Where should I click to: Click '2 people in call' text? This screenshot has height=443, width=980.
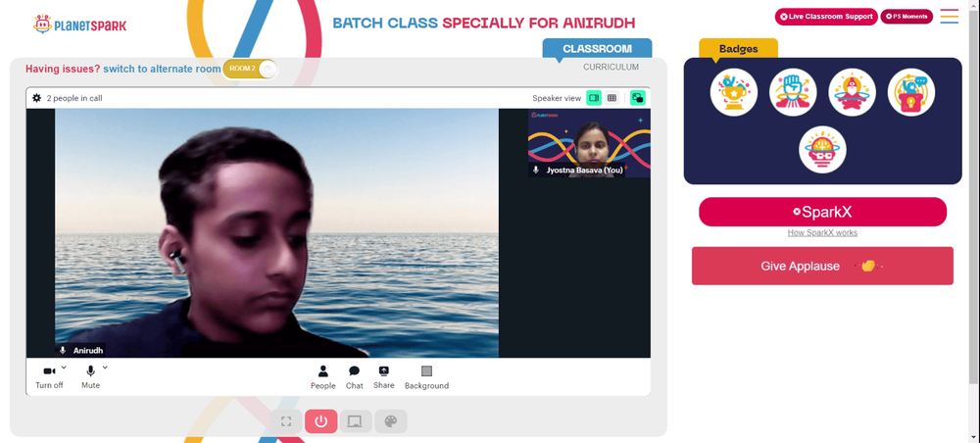[74, 98]
